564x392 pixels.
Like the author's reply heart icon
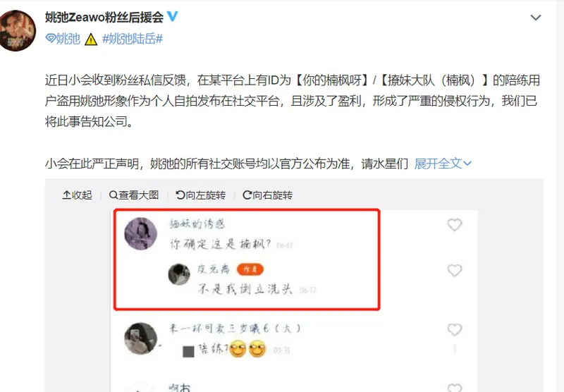point(455,270)
